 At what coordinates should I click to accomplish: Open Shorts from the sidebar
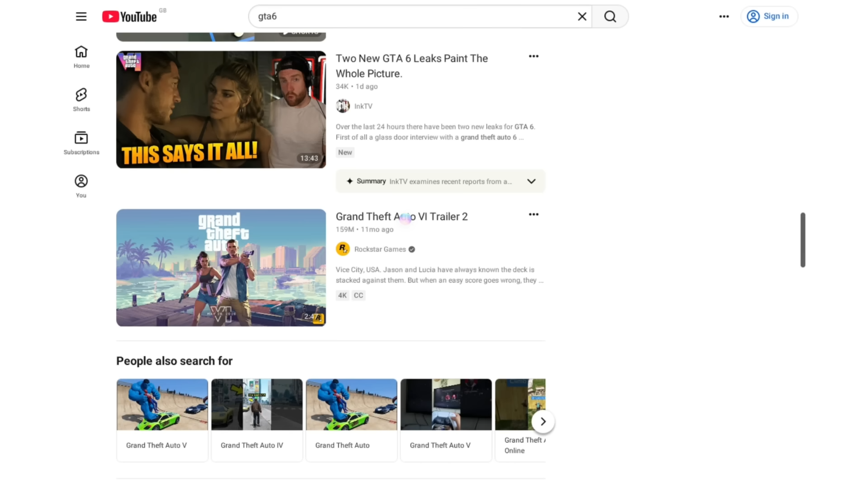(x=81, y=100)
